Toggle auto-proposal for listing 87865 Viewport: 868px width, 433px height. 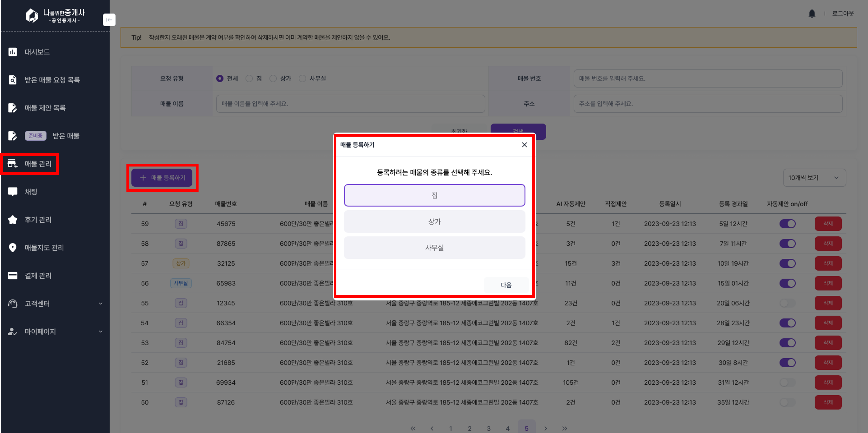pos(787,243)
